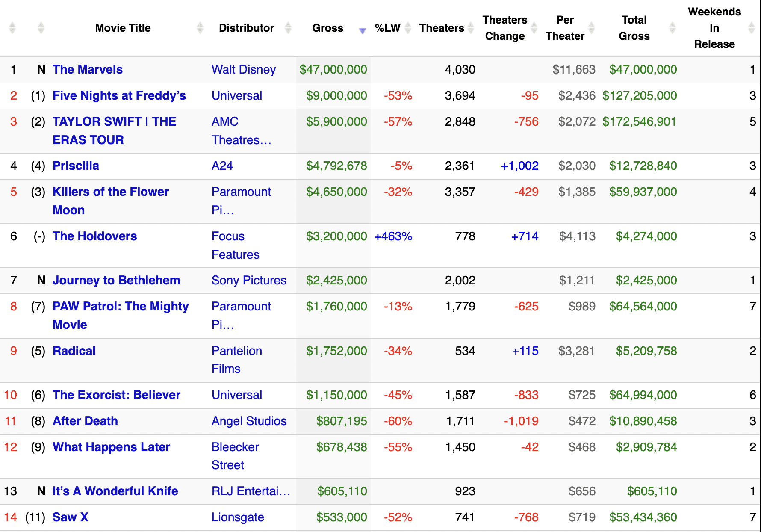The height and width of the screenshot is (532, 761).
Task: Select The Marvels gross $47,000,000 cell
Action: coord(333,69)
